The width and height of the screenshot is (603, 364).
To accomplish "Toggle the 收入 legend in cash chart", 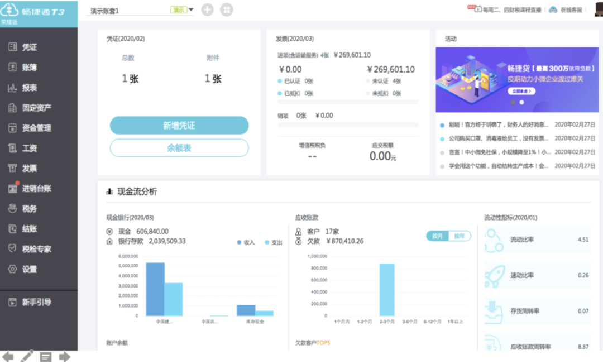I will (x=246, y=242).
